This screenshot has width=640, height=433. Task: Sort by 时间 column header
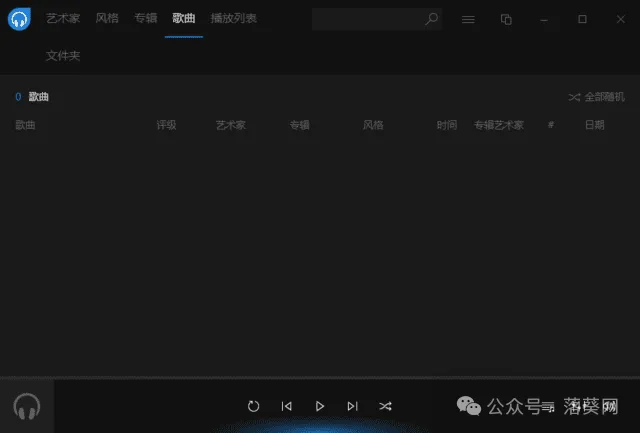[x=447, y=125]
